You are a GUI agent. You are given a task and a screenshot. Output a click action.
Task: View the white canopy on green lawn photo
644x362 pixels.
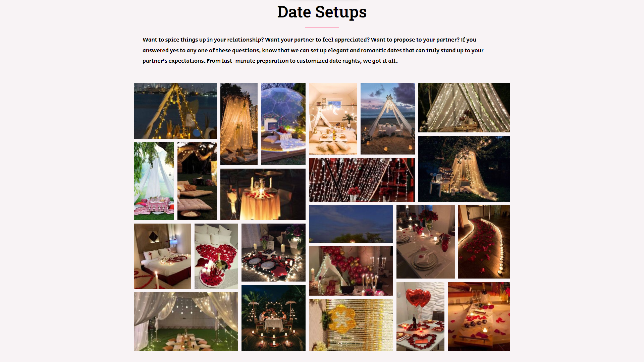[x=186, y=322]
